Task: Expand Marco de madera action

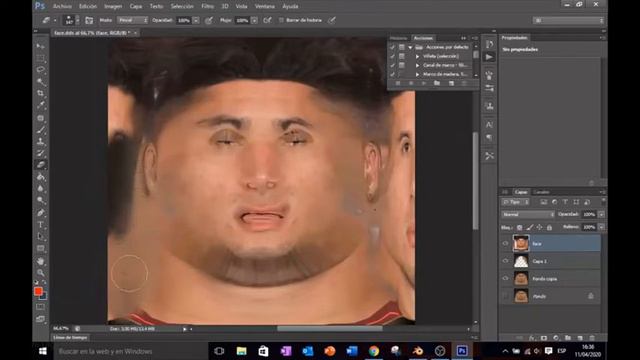Action: (x=417, y=74)
